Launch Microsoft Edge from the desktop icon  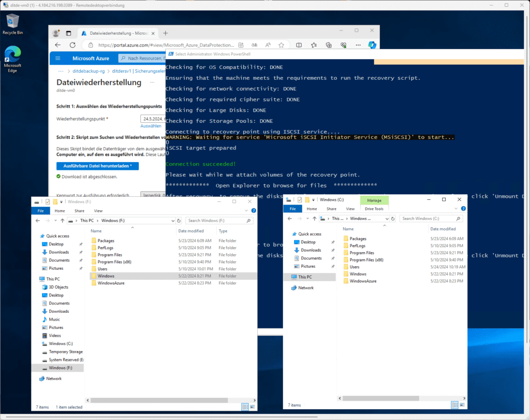coord(12,59)
